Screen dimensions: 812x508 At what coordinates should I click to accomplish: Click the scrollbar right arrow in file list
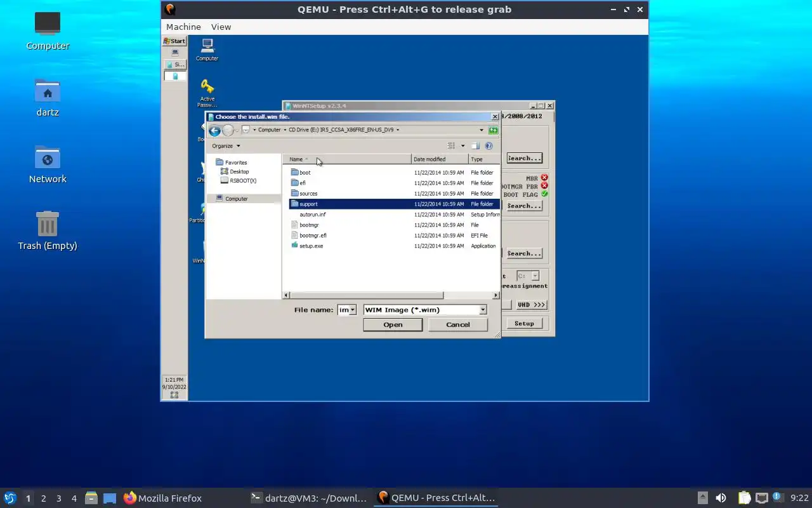pos(496,295)
